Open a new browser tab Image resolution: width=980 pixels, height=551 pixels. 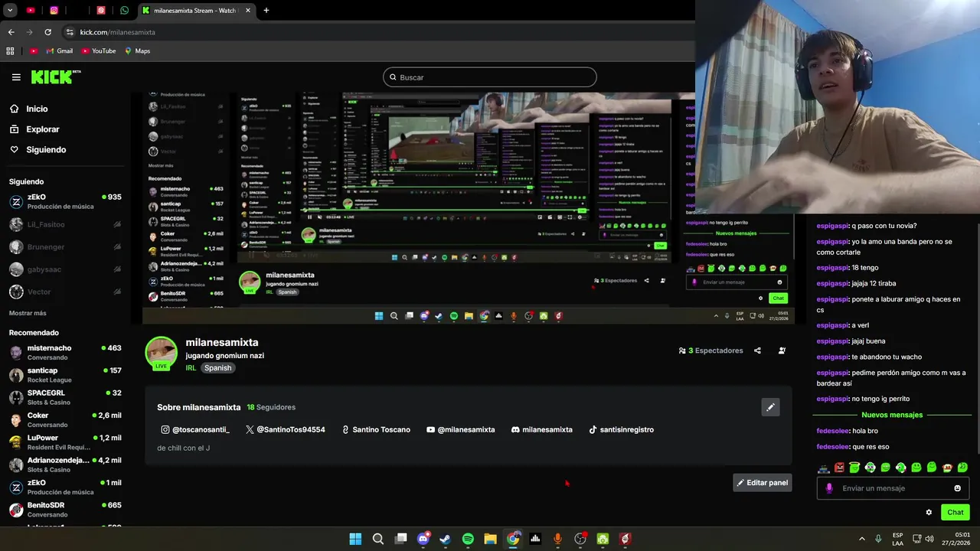point(266,11)
